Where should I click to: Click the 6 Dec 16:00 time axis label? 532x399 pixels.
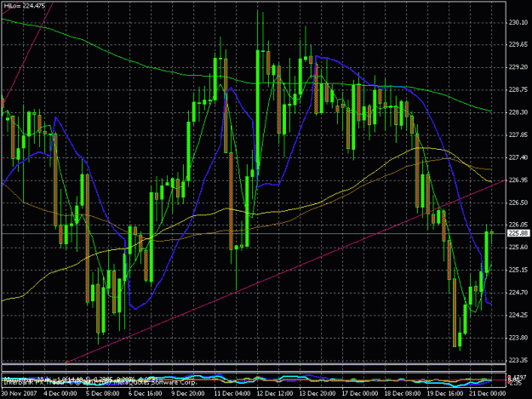coord(146,394)
